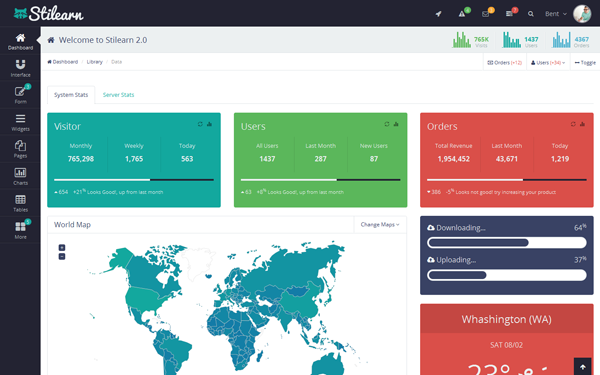Click the Stilearn logo
The image size is (600, 375).
coord(49,14)
